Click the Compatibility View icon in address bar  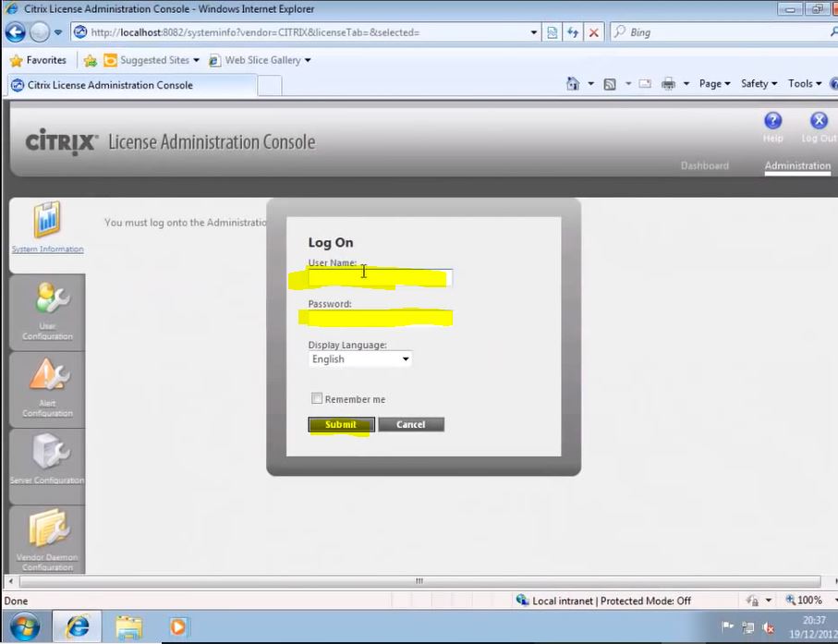553,32
